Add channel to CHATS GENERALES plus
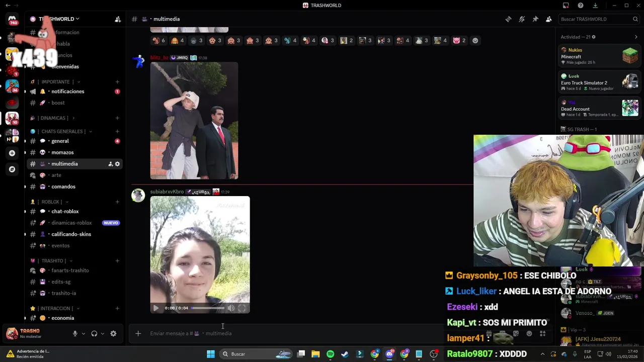This screenshot has height=362, width=644. point(117,132)
